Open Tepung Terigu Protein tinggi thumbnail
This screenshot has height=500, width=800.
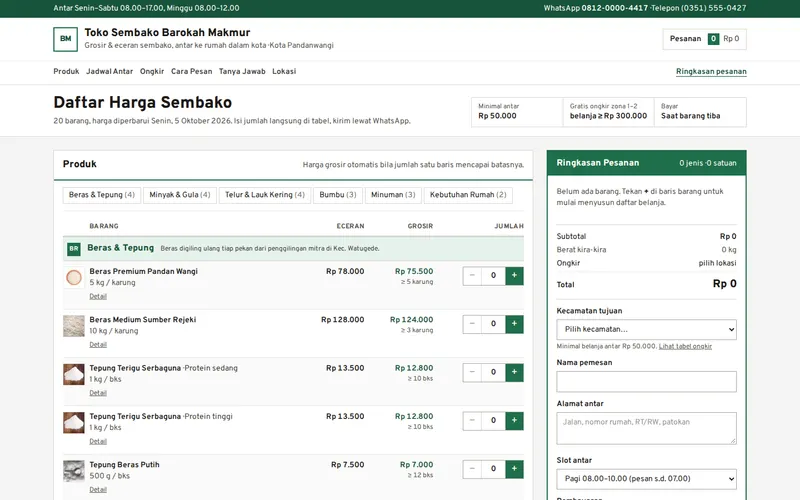pyautogui.click(x=74, y=423)
